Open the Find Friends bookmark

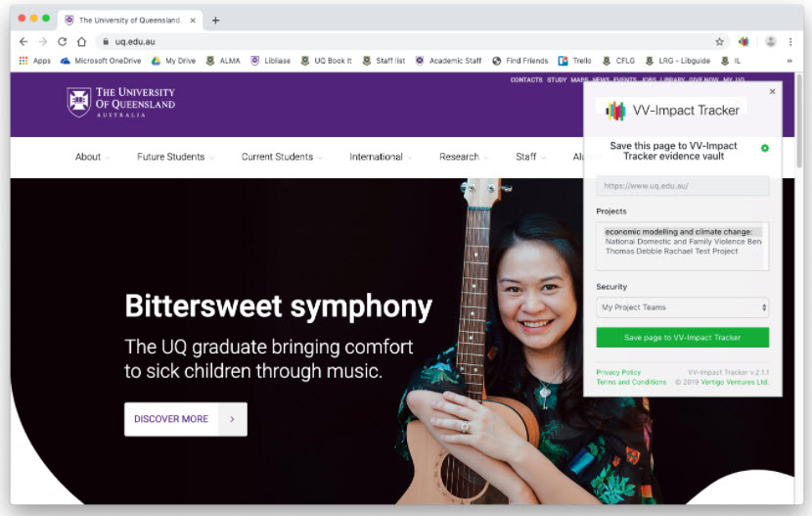click(519, 61)
